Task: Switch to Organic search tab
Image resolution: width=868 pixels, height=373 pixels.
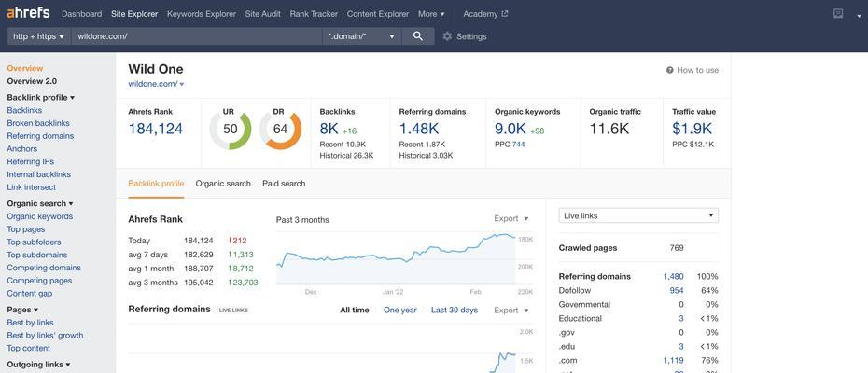Action: [x=223, y=184]
